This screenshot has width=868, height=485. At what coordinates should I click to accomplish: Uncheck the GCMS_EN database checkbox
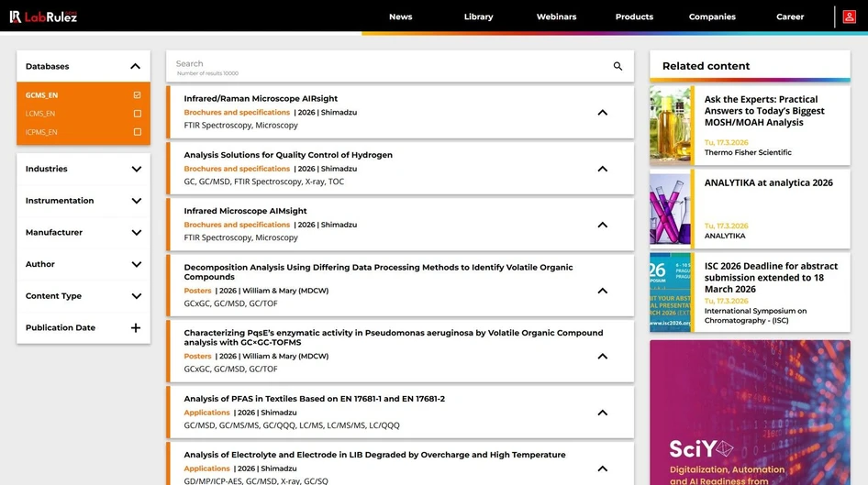pos(137,95)
